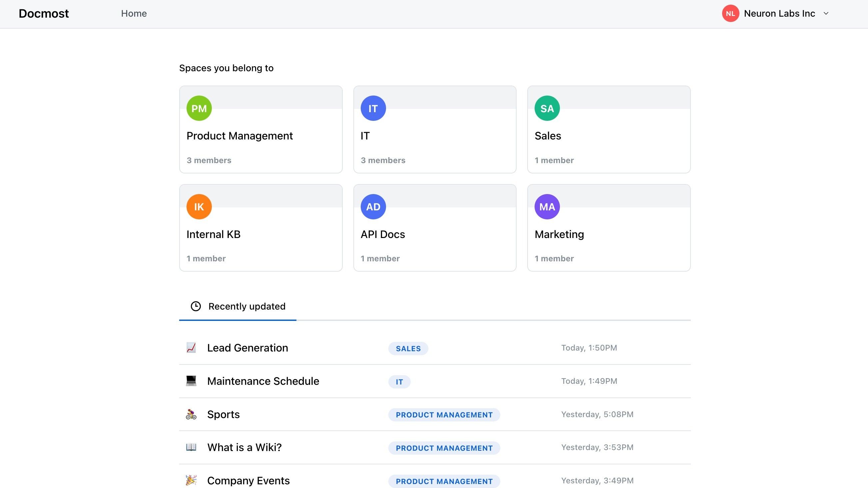Open the Neuron Labs Inc workspace menu

pos(779,13)
